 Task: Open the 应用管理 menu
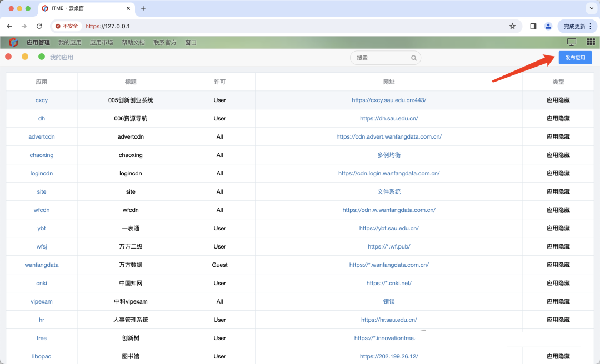pyautogui.click(x=38, y=43)
